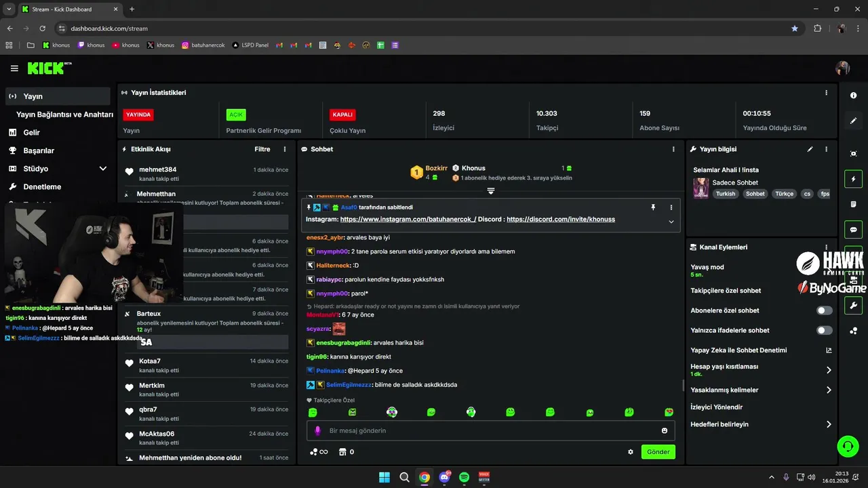Insert the headphones green emote
Image resolution: width=868 pixels, height=488 pixels.
point(471,412)
